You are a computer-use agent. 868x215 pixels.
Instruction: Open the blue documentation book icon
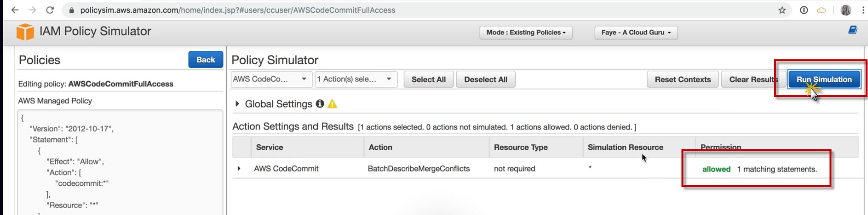(852, 30)
